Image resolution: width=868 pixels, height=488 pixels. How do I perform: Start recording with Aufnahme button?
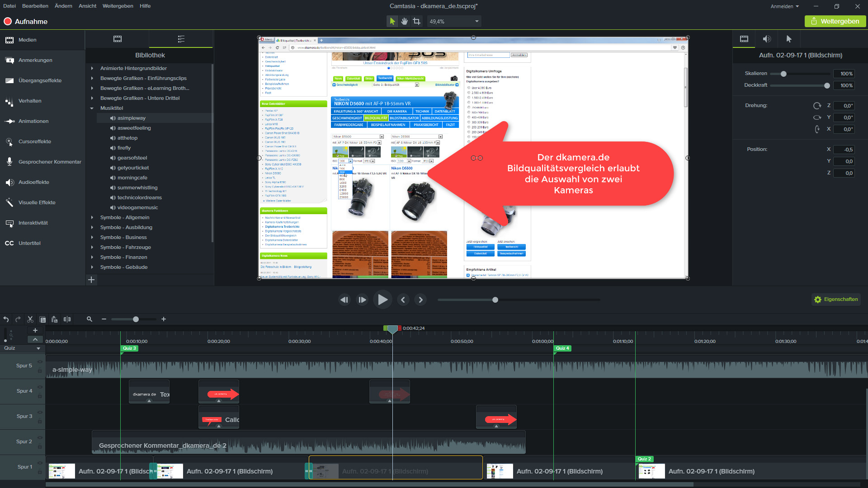[x=26, y=21]
